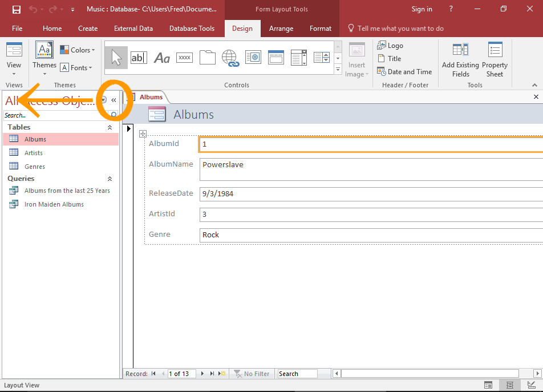The width and height of the screenshot is (543, 392).
Task: Select the Label tool (Aa) from Controls
Action: click(x=161, y=57)
